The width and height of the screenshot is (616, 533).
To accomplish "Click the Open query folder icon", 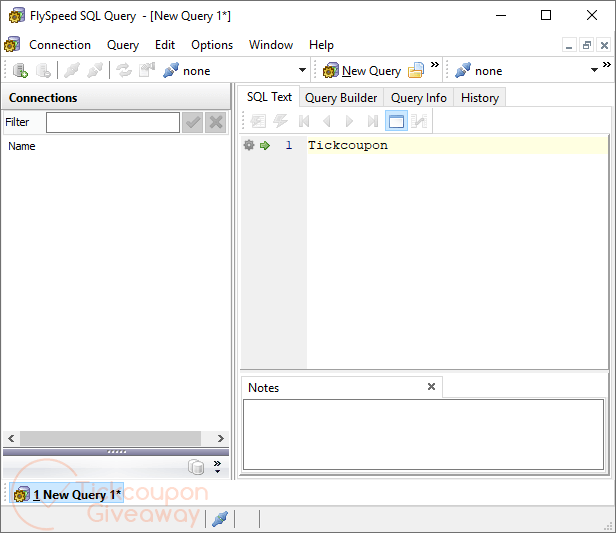I will 416,71.
